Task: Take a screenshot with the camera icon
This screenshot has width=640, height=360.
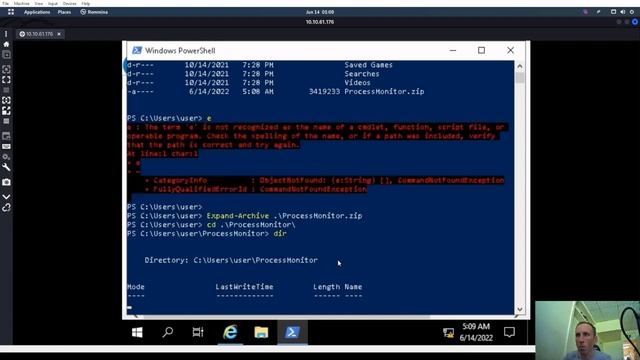Action: (x=6, y=182)
